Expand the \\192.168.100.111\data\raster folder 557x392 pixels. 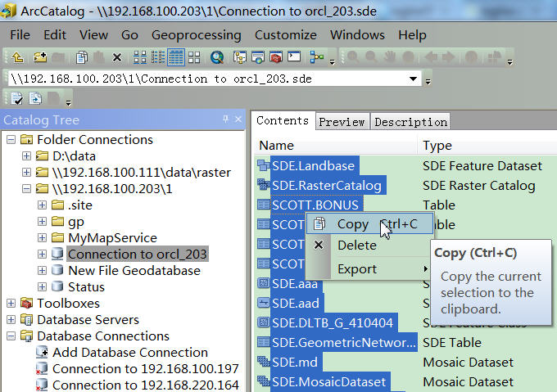[26, 173]
